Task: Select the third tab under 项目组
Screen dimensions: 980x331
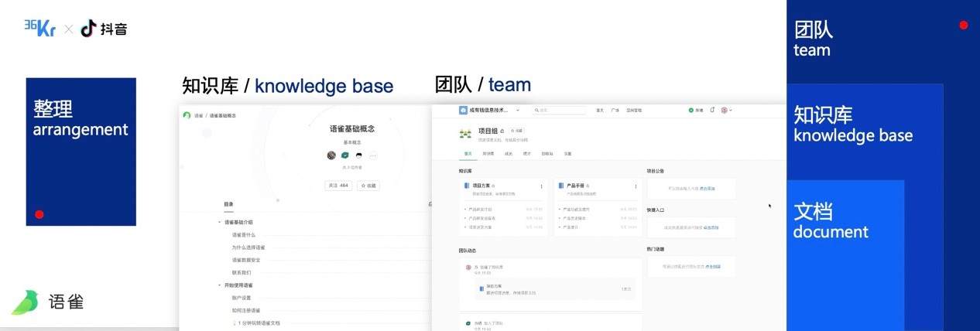Action: click(x=509, y=154)
